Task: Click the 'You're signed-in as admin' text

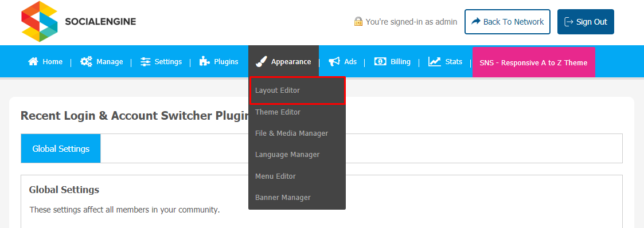Action: (x=411, y=22)
